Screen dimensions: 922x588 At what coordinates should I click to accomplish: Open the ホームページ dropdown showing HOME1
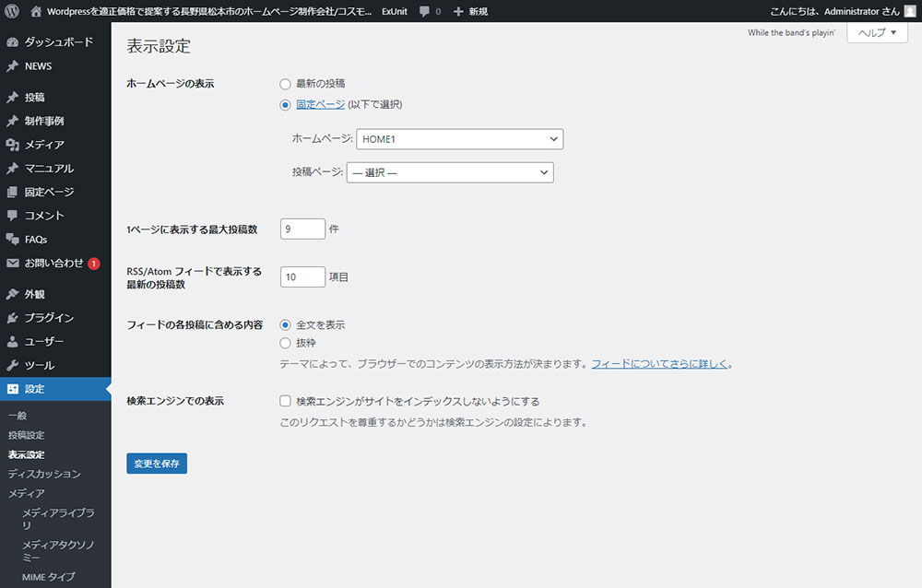(459, 139)
